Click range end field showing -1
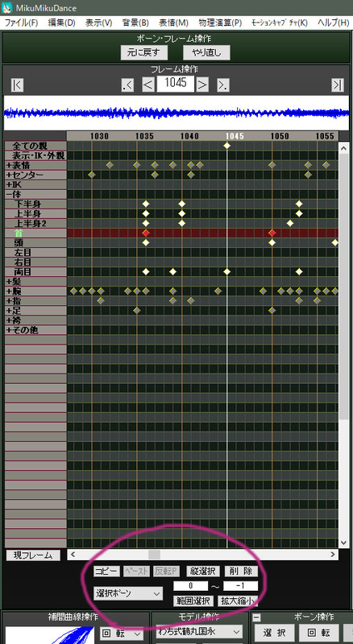This screenshot has width=353, height=644. pyautogui.click(x=241, y=586)
